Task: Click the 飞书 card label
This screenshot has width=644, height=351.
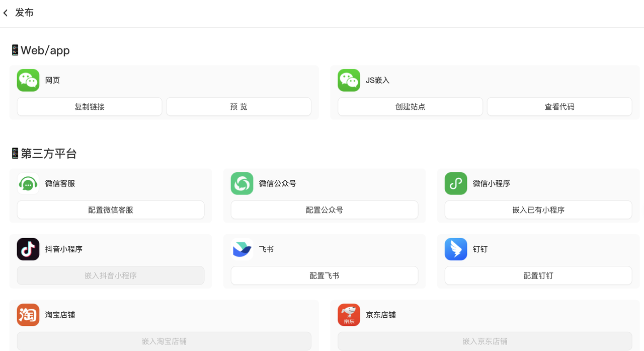Action: click(266, 249)
